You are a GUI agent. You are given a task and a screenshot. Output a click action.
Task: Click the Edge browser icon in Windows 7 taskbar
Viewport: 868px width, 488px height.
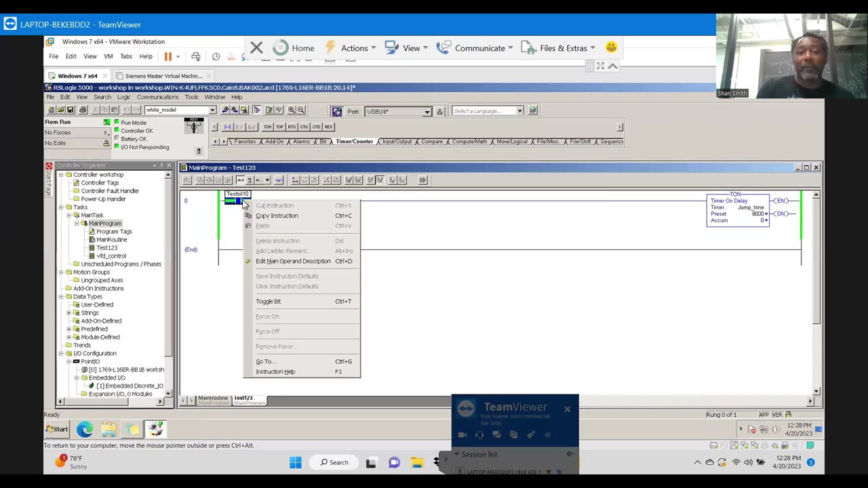tap(85, 429)
